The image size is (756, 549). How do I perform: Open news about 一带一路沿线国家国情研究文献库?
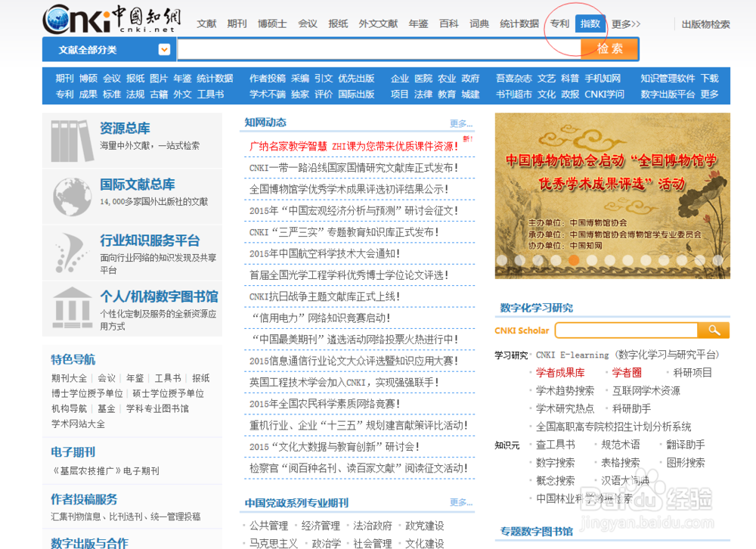(x=353, y=168)
